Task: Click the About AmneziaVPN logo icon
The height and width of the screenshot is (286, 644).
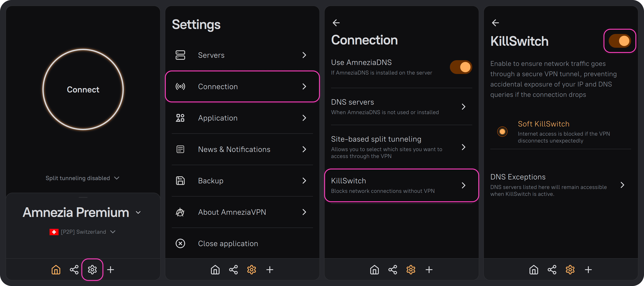Action: [x=180, y=212]
